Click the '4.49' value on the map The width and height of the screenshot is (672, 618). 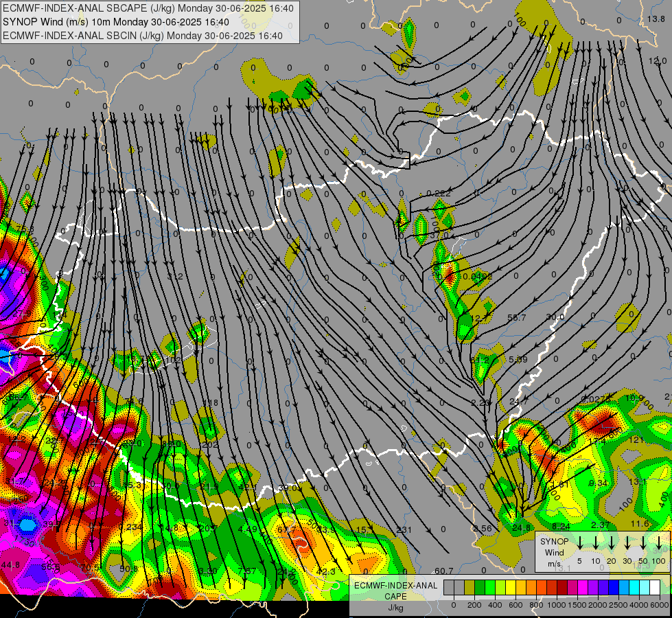(248, 529)
